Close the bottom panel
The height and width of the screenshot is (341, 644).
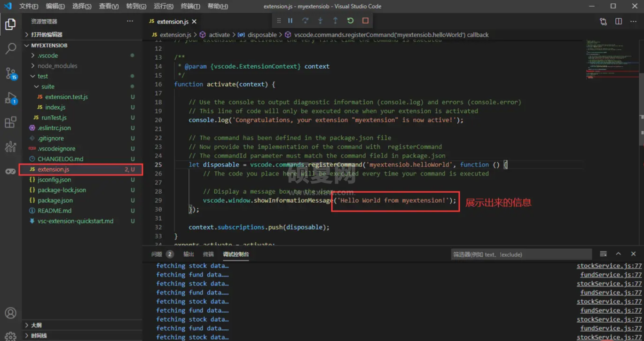pyautogui.click(x=633, y=254)
